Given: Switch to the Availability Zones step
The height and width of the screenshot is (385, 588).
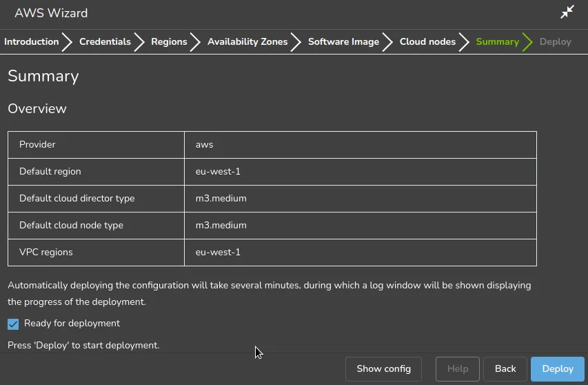Looking at the screenshot, I should coord(247,41).
